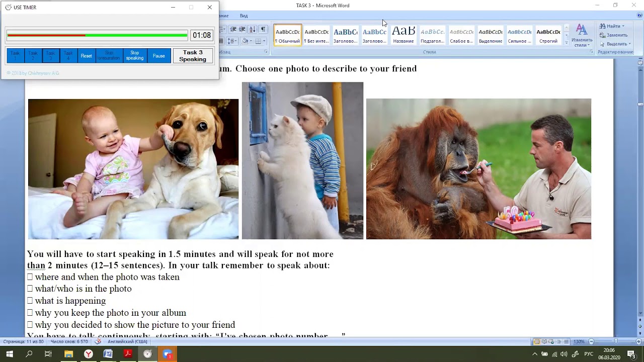Open the paragraph dialog launcher
Screen dimensions: 644x362
[266, 52]
